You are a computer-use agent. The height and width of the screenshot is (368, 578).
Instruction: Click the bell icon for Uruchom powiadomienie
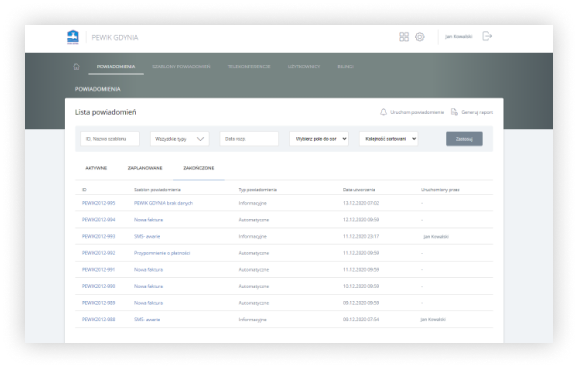pyautogui.click(x=383, y=112)
